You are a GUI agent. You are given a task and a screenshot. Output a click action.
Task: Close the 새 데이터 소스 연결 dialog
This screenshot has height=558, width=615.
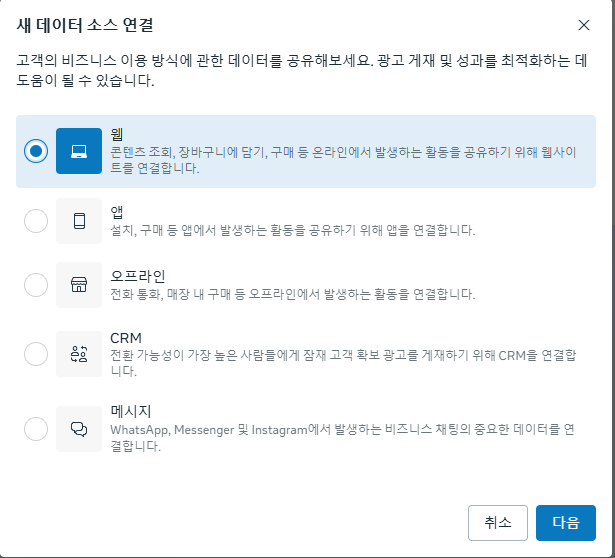(x=584, y=24)
